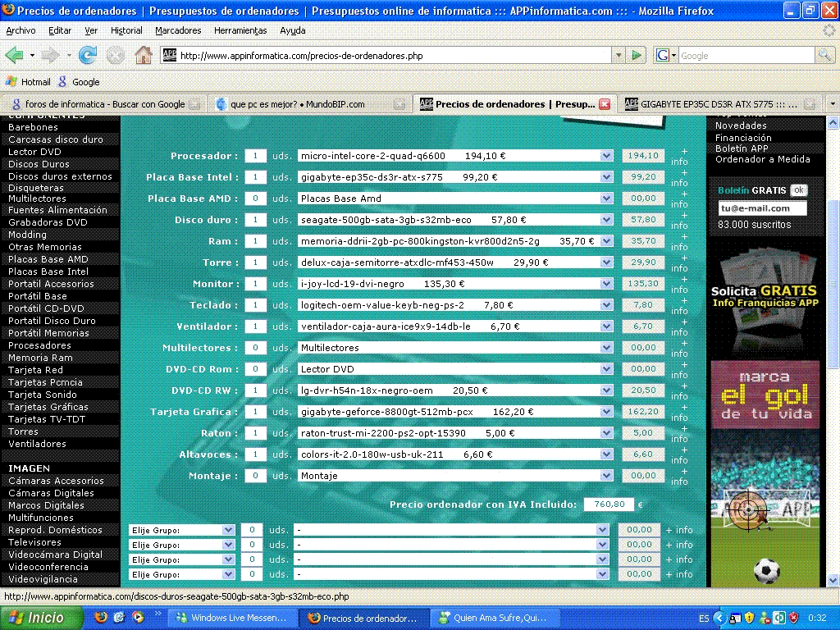Open the Google bookmark in bookmarks bar
This screenshot has width=840, height=630.
point(80,82)
